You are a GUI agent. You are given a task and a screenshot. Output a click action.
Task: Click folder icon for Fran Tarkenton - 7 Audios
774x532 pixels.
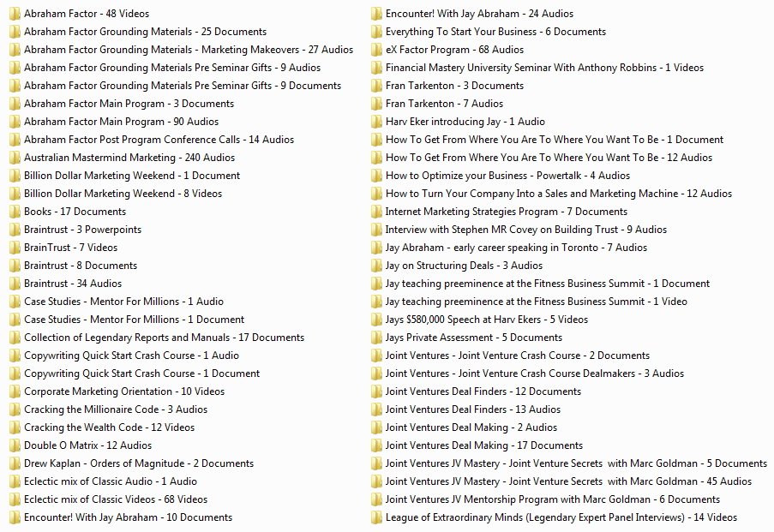click(x=376, y=105)
